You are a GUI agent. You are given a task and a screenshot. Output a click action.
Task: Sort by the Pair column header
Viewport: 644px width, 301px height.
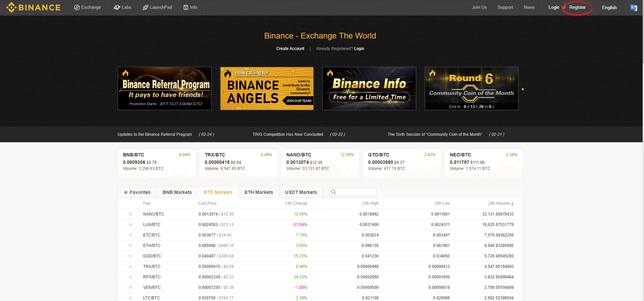pos(147,203)
